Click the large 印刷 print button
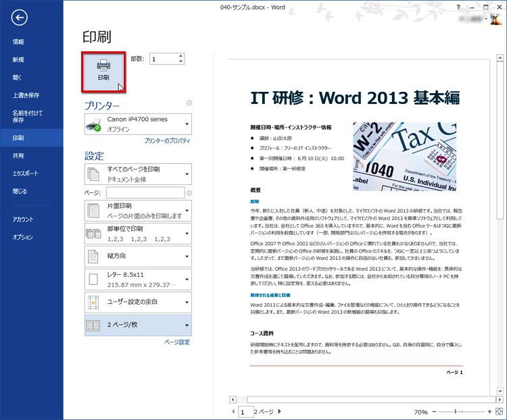507x420 pixels. pos(103,72)
